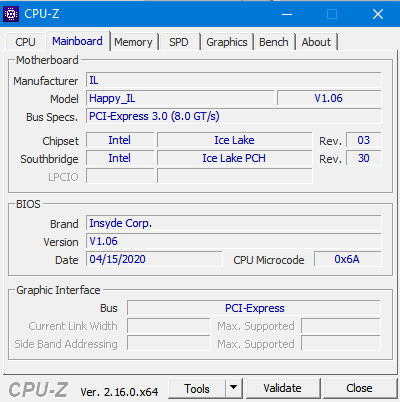Show the About tab
This screenshot has width=400, height=402.
(316, 42)
